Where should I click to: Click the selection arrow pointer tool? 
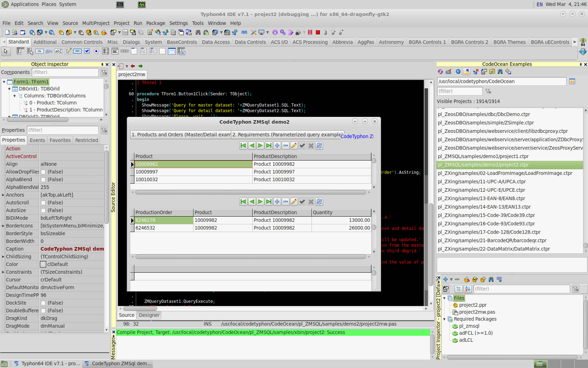pos(6,51)
